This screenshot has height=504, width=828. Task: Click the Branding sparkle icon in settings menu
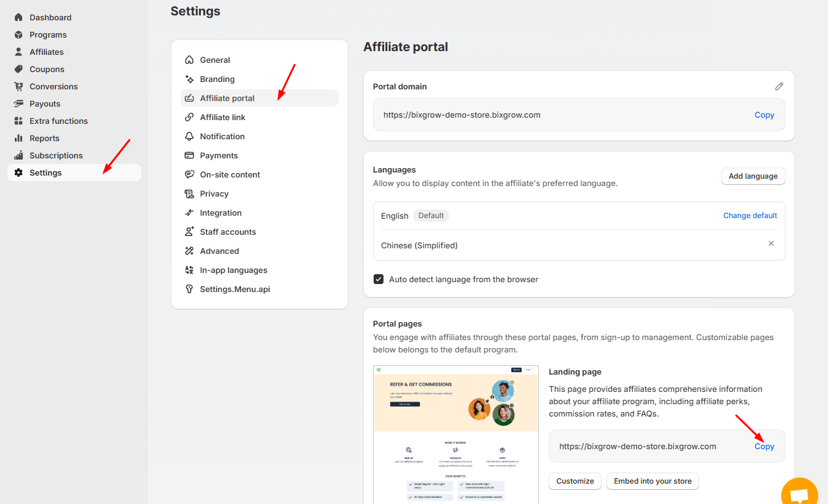pyautogui.click(x=189, y=79)
